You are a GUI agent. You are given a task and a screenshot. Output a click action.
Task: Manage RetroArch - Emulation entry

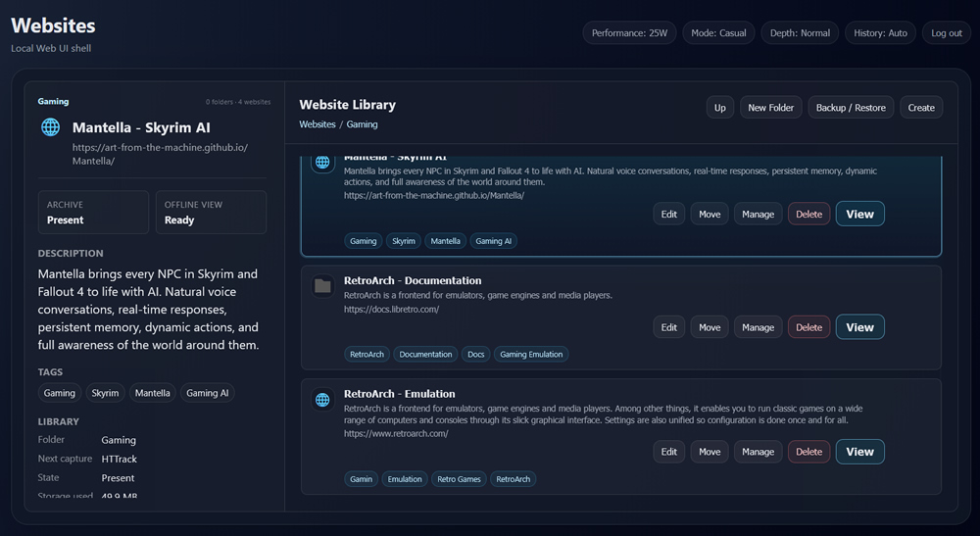click(759, 452)
